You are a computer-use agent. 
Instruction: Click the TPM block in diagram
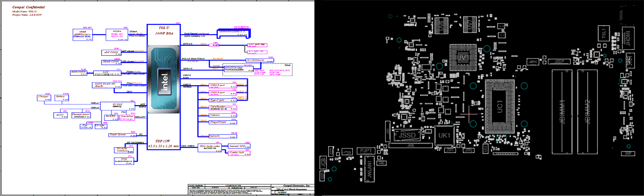click(124, 161)
